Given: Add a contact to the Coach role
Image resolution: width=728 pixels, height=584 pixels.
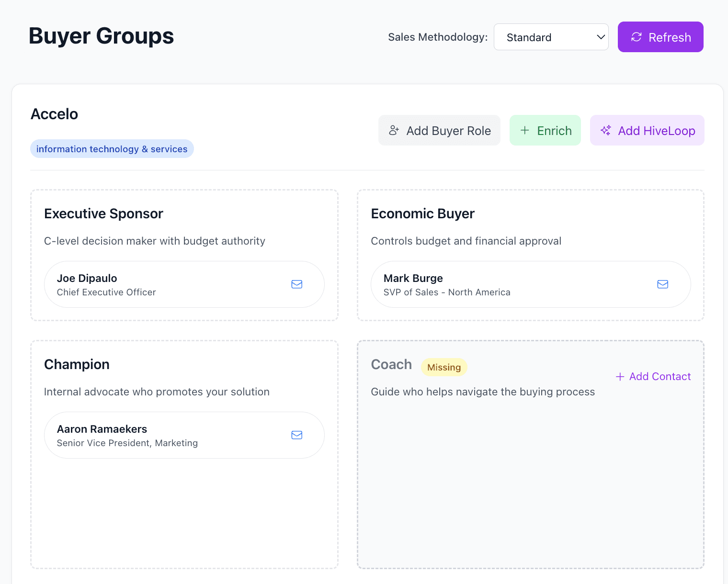Looking at the screenshot, I should [653, 376].
